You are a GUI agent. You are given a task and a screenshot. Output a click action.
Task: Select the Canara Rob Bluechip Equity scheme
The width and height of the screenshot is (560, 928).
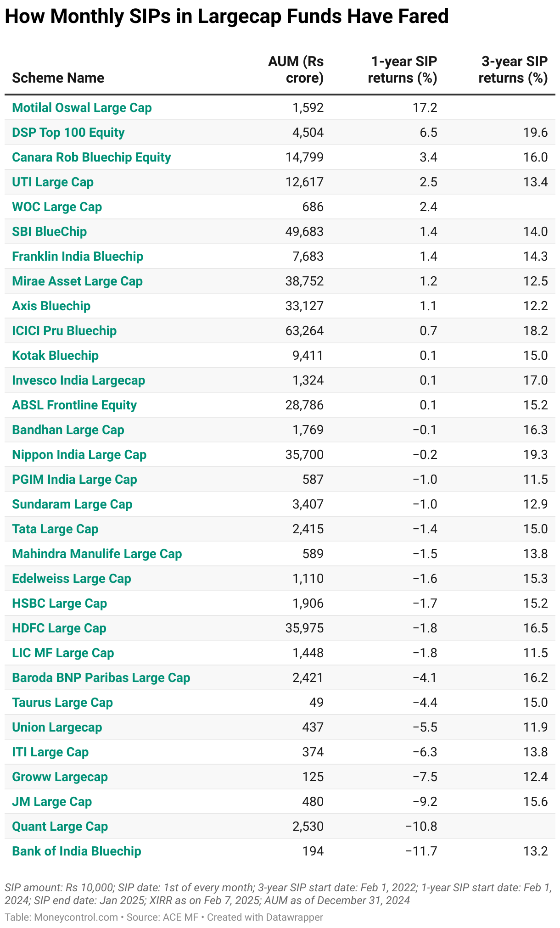click(x=91, y=157)
